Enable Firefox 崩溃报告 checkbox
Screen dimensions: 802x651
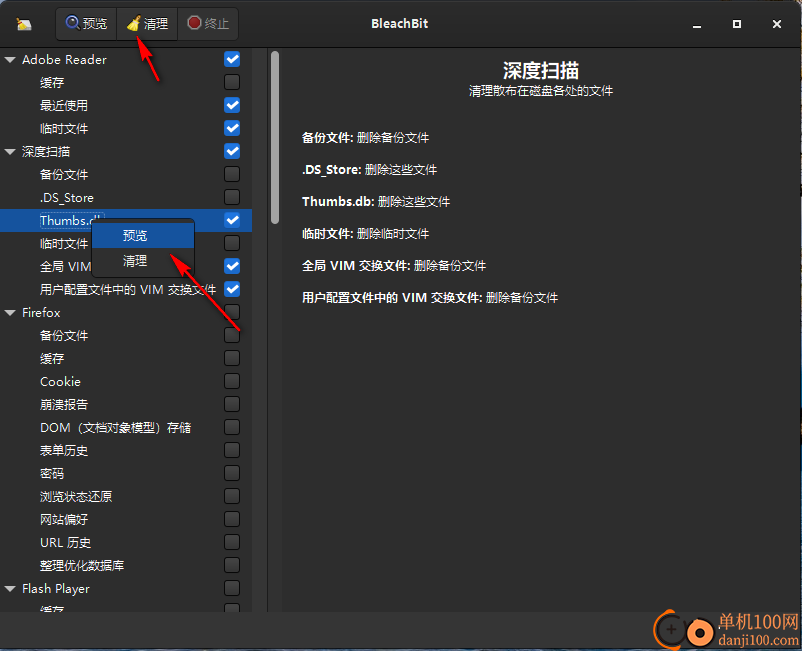point(232,405)
